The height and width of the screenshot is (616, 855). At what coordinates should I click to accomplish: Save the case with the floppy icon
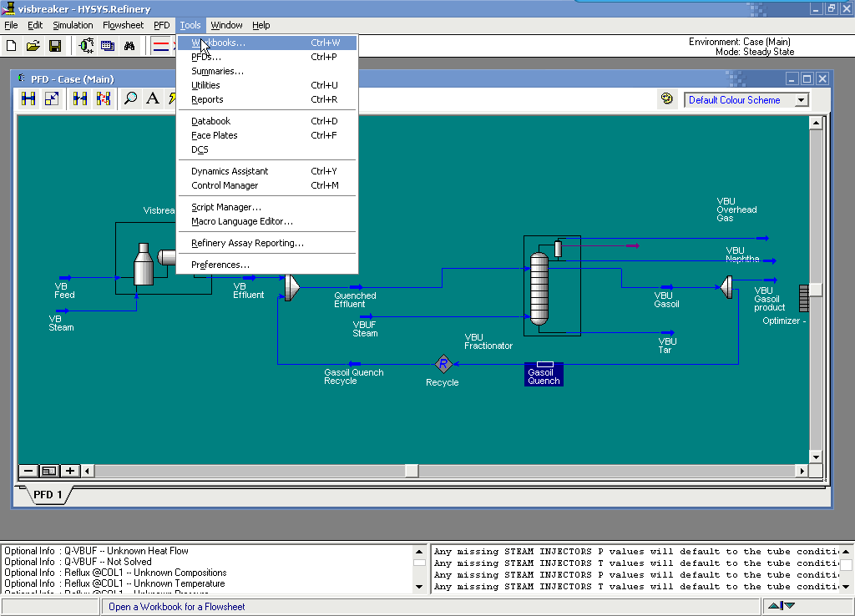point(55,46)
